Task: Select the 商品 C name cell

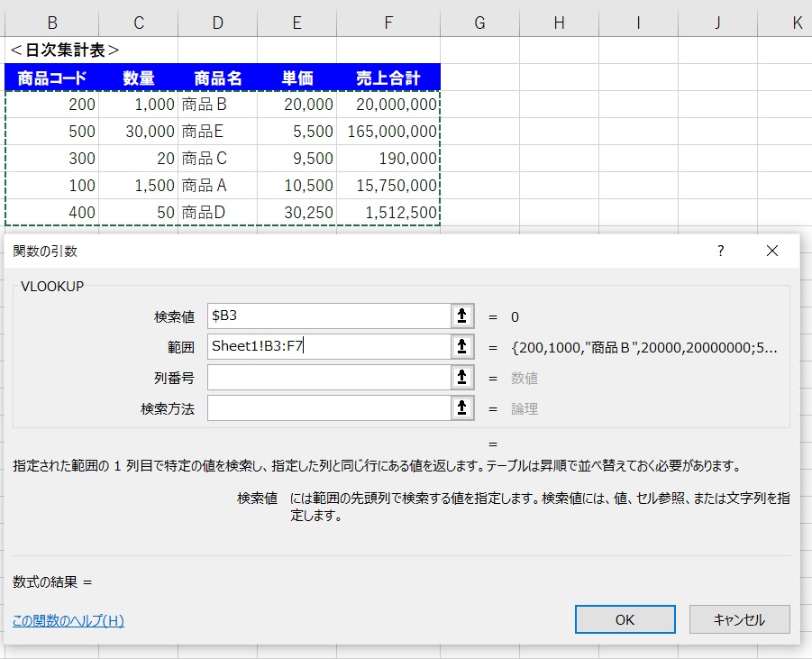Action: (217, 159)
